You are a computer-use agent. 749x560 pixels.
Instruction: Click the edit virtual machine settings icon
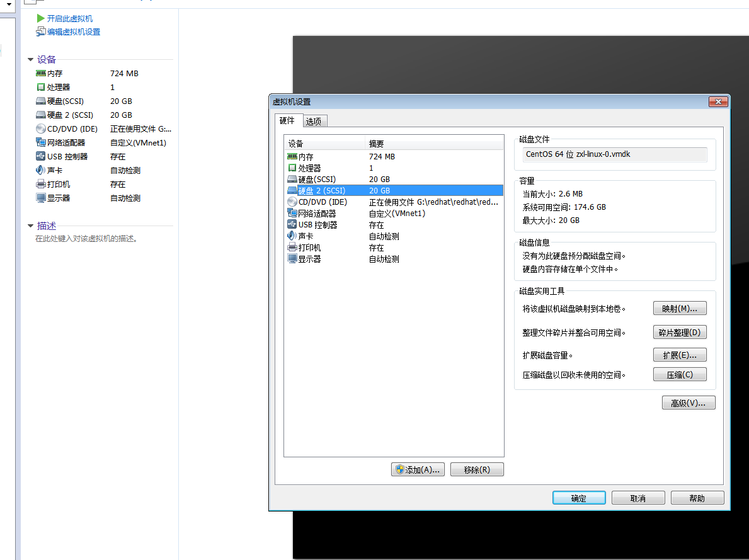pos(40,31)
